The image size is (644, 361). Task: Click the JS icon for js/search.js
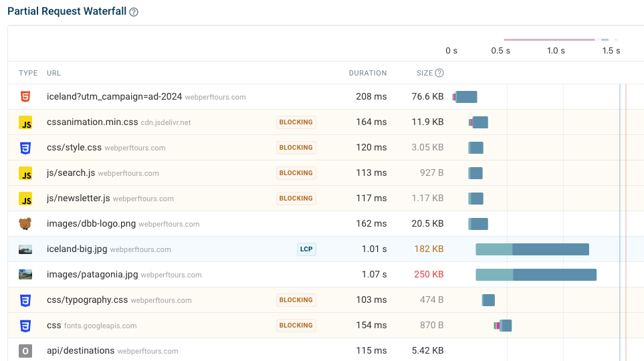pos(25,173)
